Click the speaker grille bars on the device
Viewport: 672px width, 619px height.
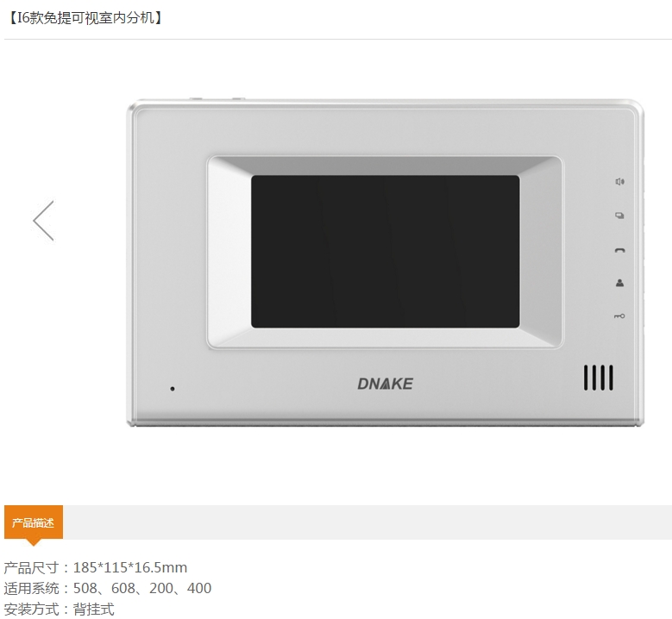(x=599, y=378)
